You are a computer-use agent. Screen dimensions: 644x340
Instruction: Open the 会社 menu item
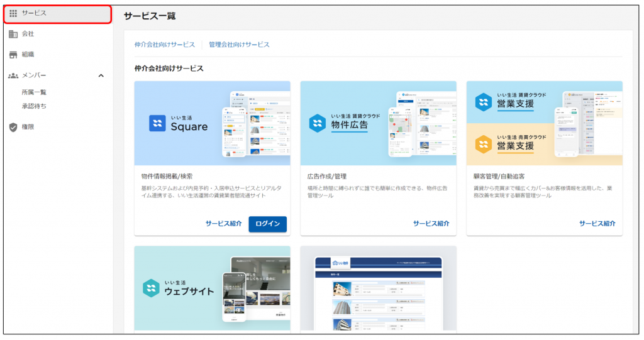pyautogui.click(x=57, y=34)
